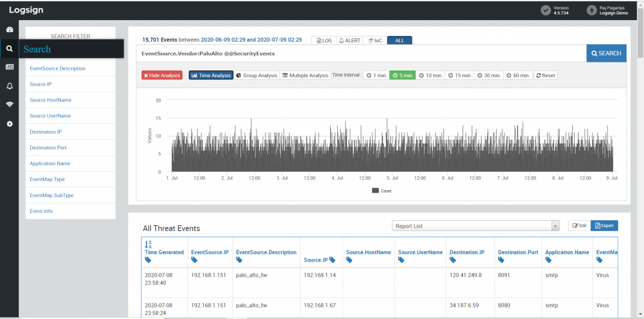Open the Report List dropdown

pos(475,226)
